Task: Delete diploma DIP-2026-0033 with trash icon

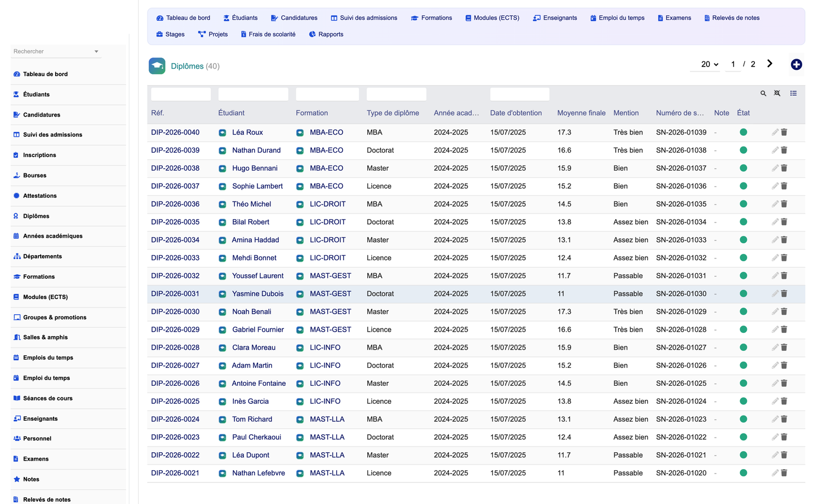Action: point(784,258)
